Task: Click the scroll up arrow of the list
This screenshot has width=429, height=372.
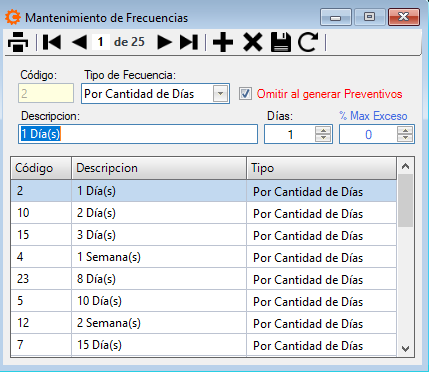Action: click(x=405, y=166)
